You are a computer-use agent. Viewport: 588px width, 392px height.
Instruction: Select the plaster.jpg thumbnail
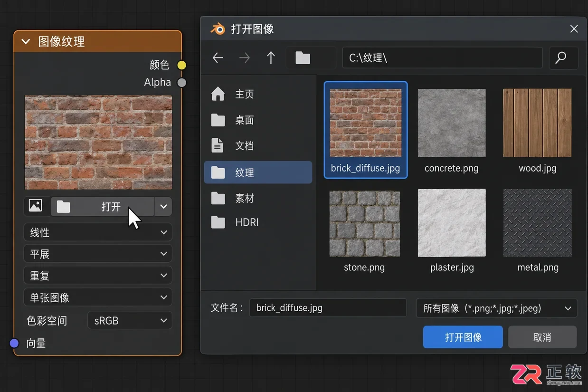pos(452,223)
